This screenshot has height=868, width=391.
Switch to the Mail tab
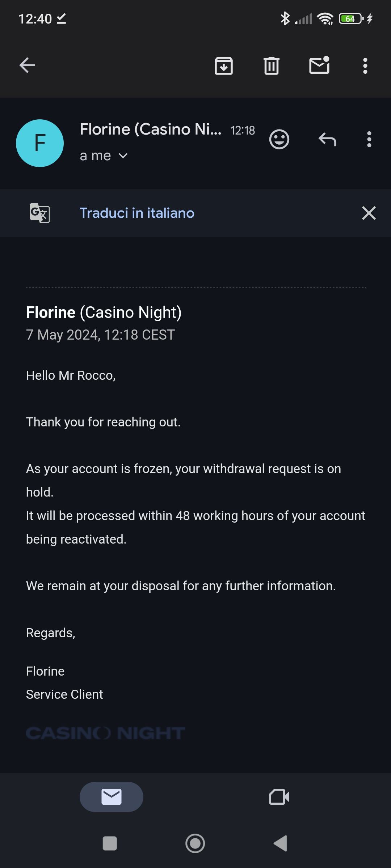[111, 797]
